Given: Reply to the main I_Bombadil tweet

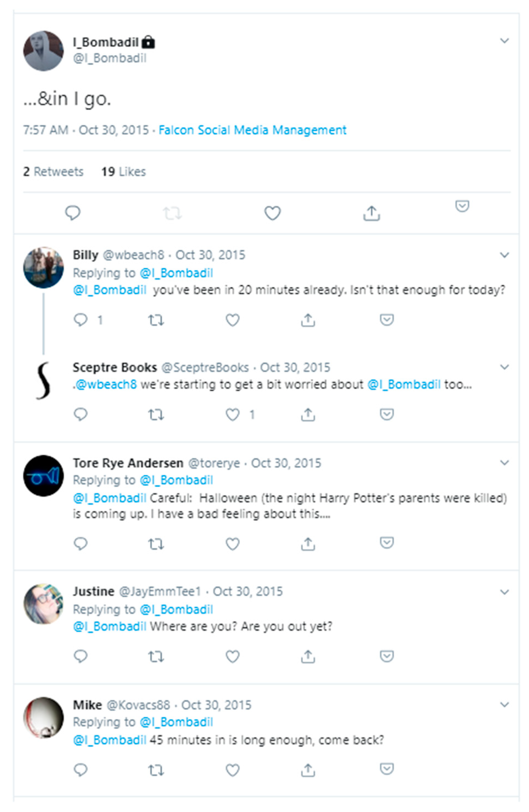Looking at the screenshot, I should [72, 213].
